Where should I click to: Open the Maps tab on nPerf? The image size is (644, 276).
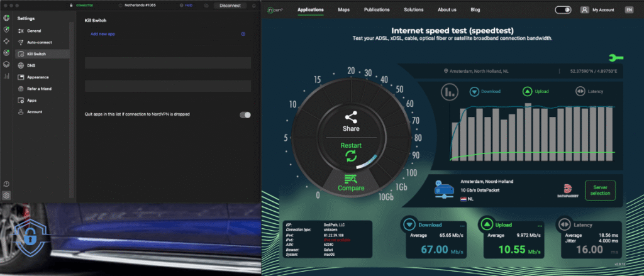pos(344,10)
